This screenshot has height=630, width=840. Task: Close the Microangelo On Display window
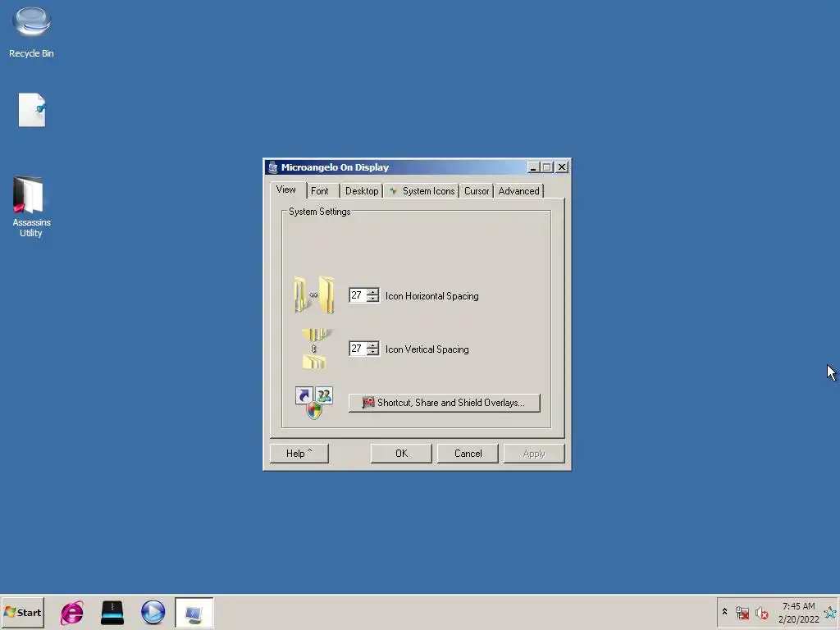click(562, 167)
